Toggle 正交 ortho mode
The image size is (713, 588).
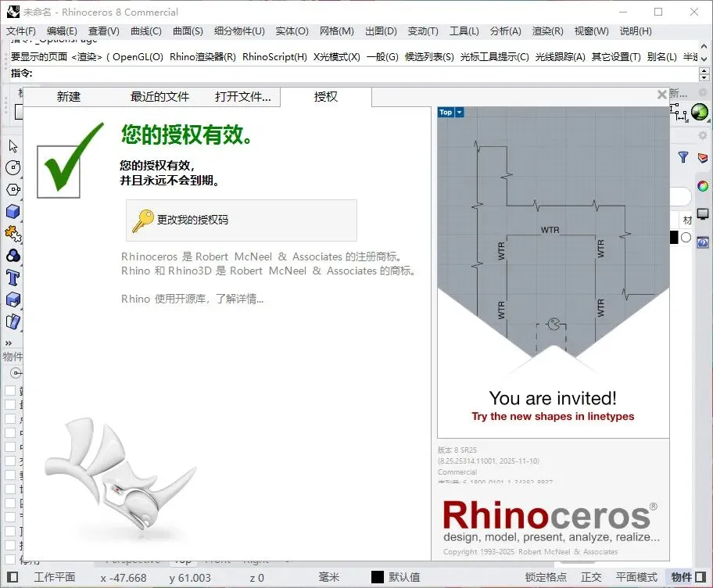(591, 577)
